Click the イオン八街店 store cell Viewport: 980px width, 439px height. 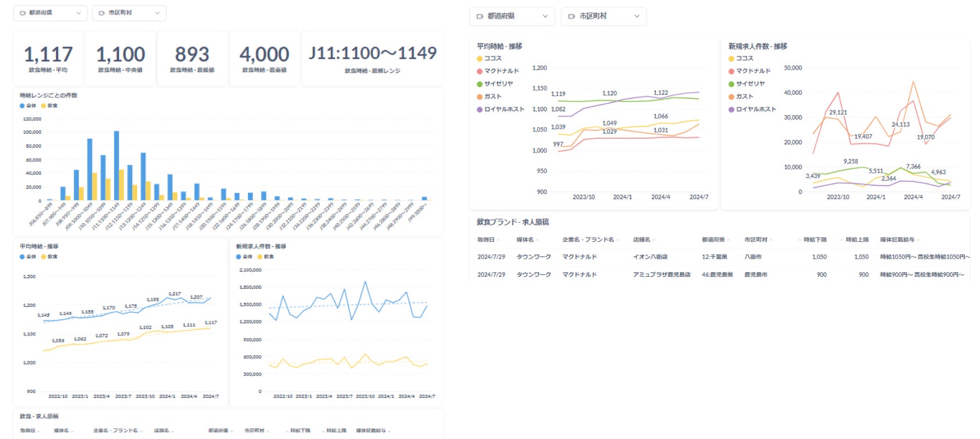pos(650,257)
